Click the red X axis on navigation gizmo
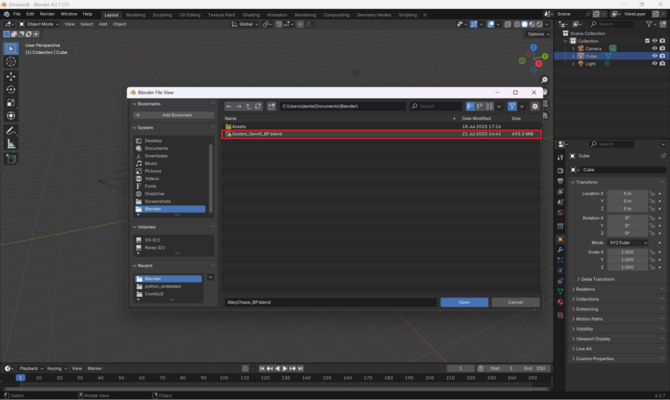Image resolution: width=670 pixels, height=400 pixels. pos(538,64)
